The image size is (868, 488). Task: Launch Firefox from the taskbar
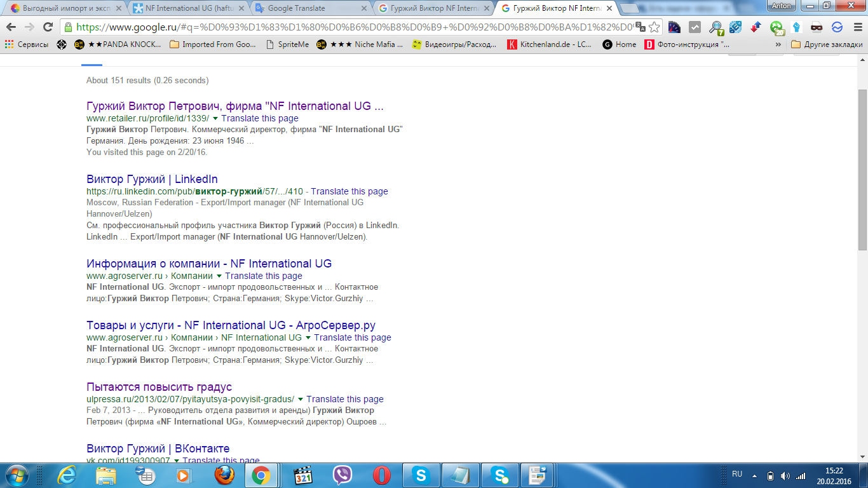224,475
